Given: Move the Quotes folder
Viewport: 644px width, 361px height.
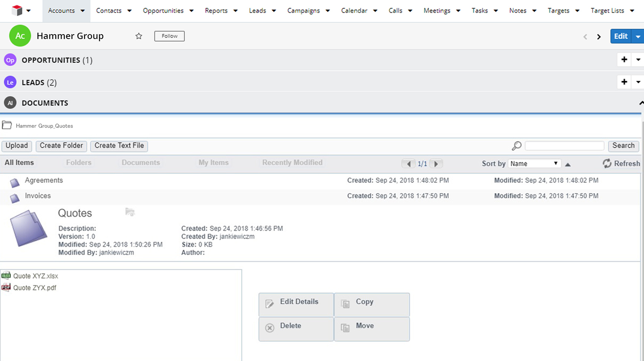Looking at the screenshot, I should [372, 329].
